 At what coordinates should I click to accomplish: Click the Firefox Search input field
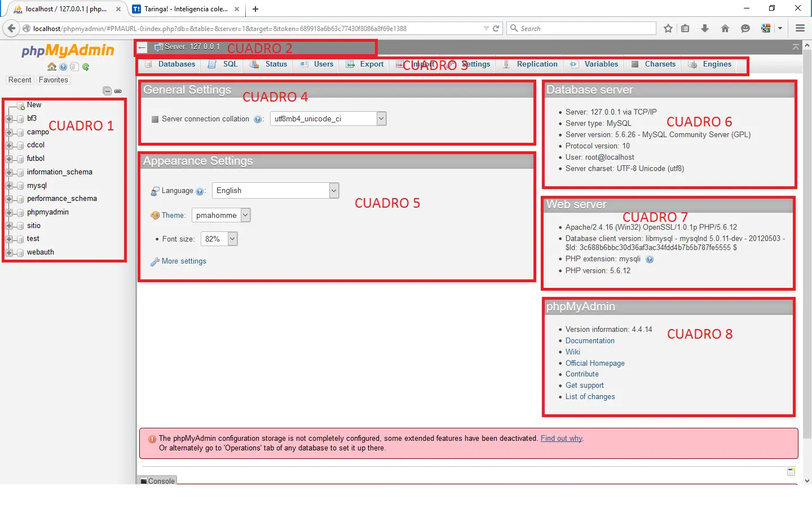581,28
